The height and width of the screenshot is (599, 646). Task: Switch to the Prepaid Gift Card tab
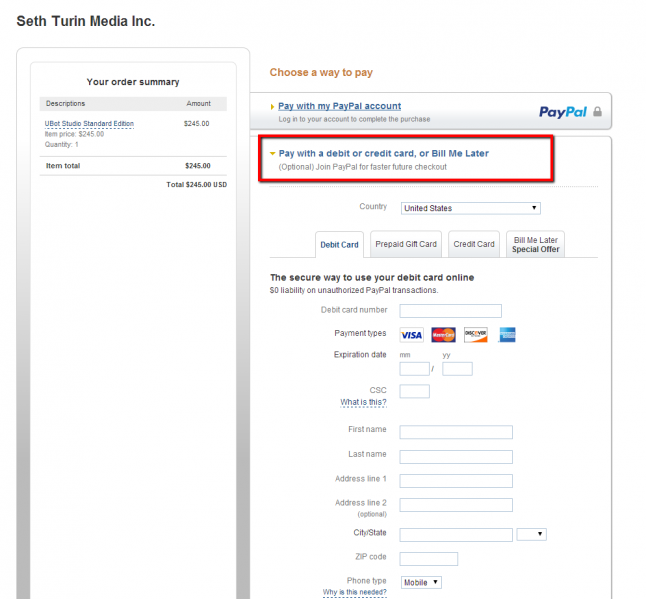[406, 244]
